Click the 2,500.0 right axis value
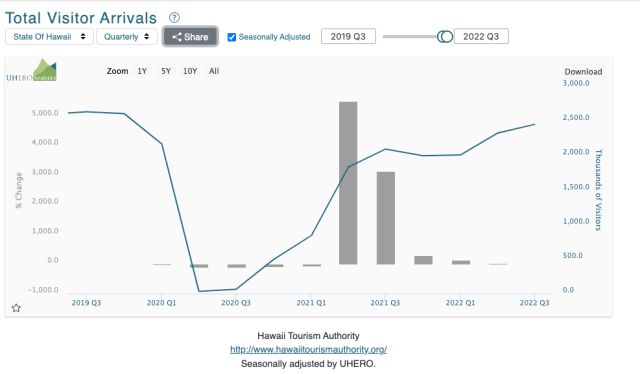Viewport: 640px width, 374px height. coord(576,117)
